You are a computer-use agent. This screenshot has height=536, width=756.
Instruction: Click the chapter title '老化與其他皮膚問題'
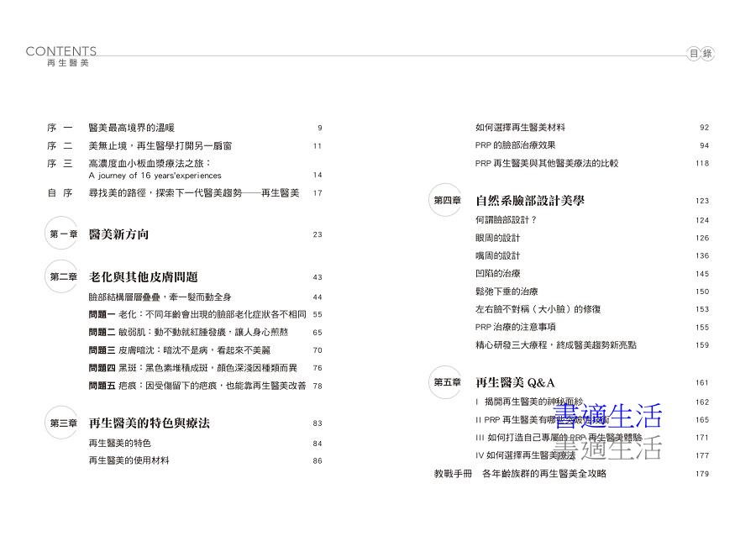point(143,277)
